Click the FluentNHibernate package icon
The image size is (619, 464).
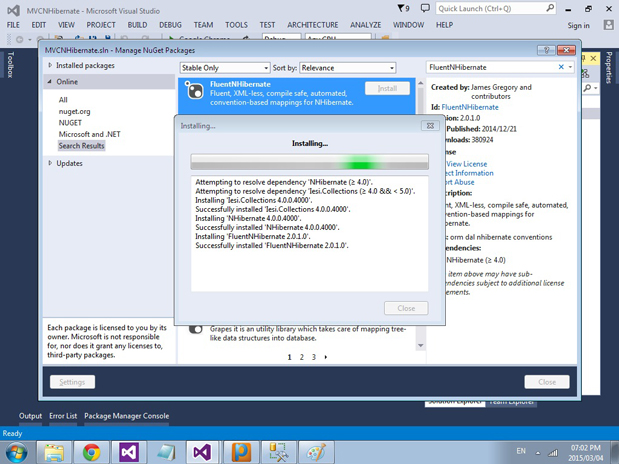(x=195, y=90)
